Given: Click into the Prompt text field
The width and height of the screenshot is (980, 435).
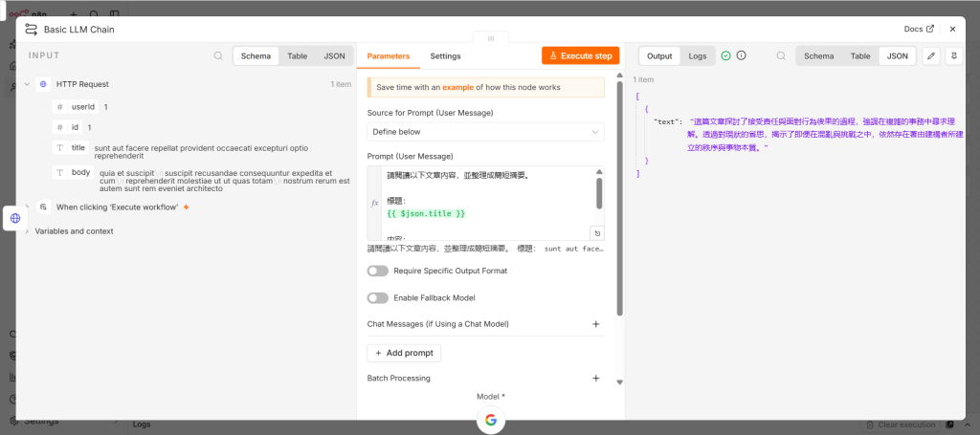Looking at the screenshot, I should tap(485, 203).
